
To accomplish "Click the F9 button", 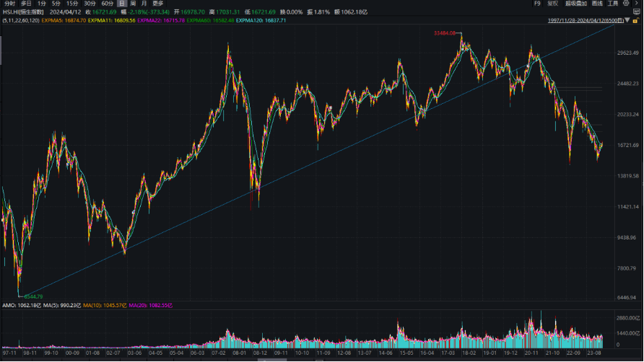I will (536, 4).
